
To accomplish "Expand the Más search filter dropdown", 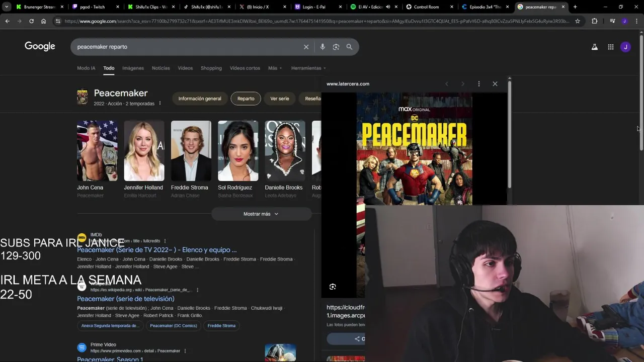I will tap(275, 68).
